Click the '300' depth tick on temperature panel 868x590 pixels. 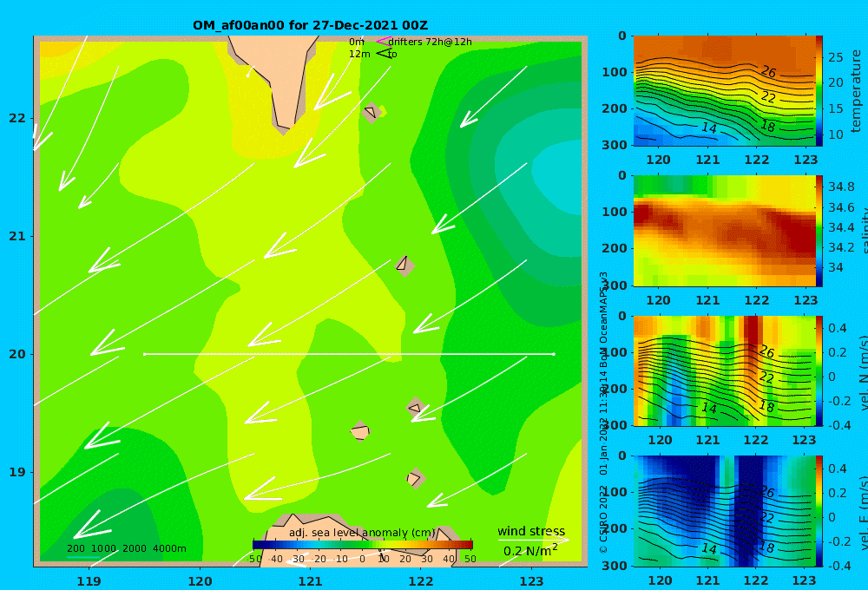pos(615,144)
